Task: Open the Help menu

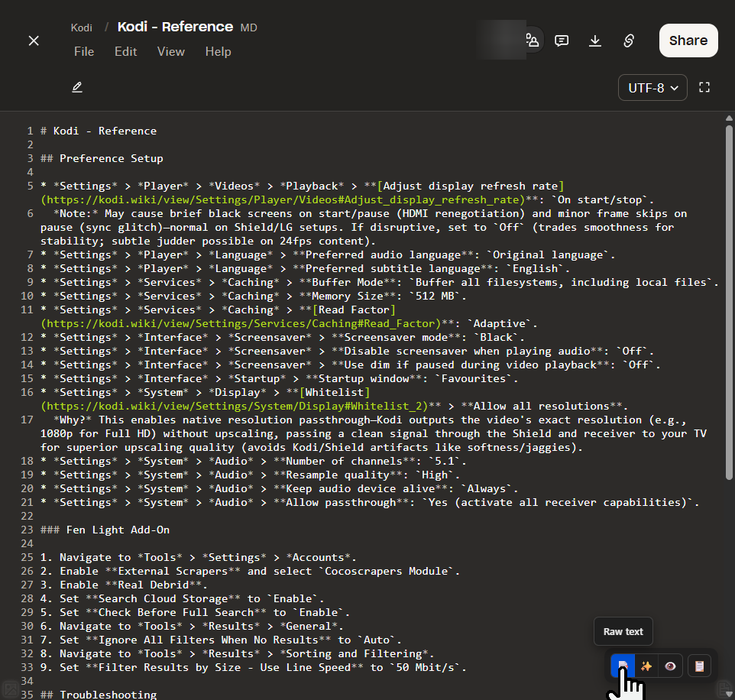Action: tap(218, 51)
